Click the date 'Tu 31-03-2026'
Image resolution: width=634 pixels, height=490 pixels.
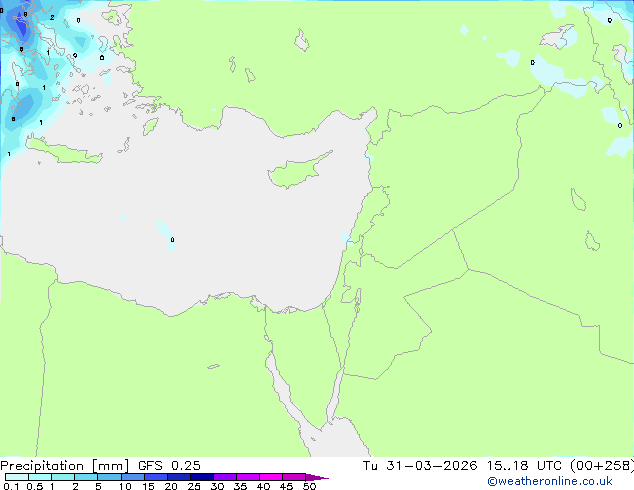pyautogui.click(x=420, y=466)
